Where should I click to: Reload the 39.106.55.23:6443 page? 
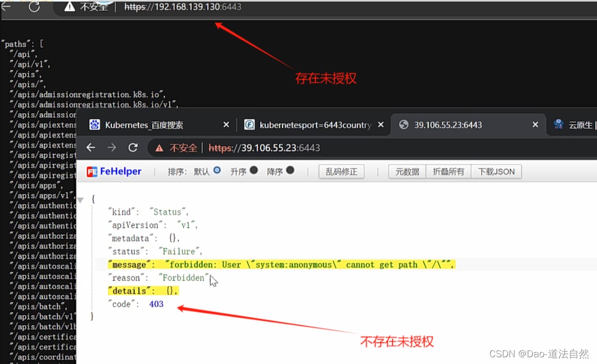pyautogui.click(x=133, y=148)
